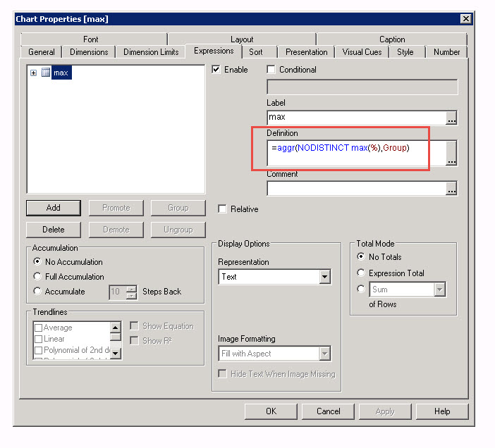Click into the Definition expression field
The width and height of the screenshot is (495, 448).
point(357,154)
